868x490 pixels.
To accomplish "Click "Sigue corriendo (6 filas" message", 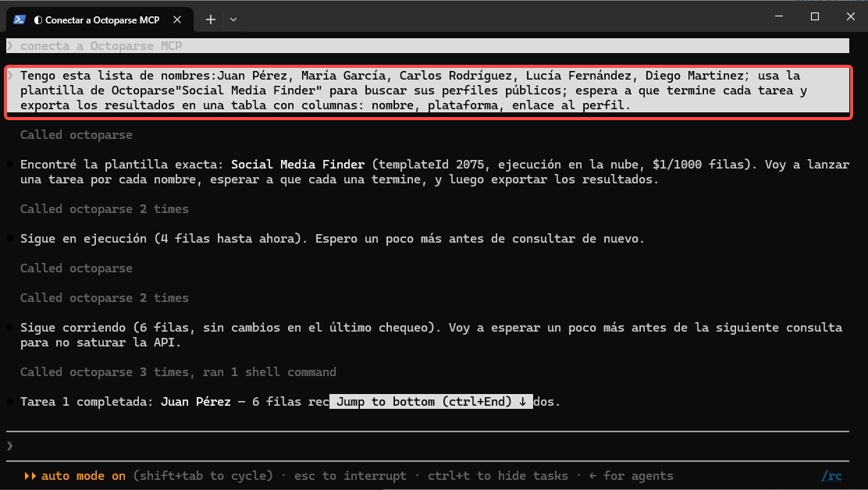I will point(431,335).
